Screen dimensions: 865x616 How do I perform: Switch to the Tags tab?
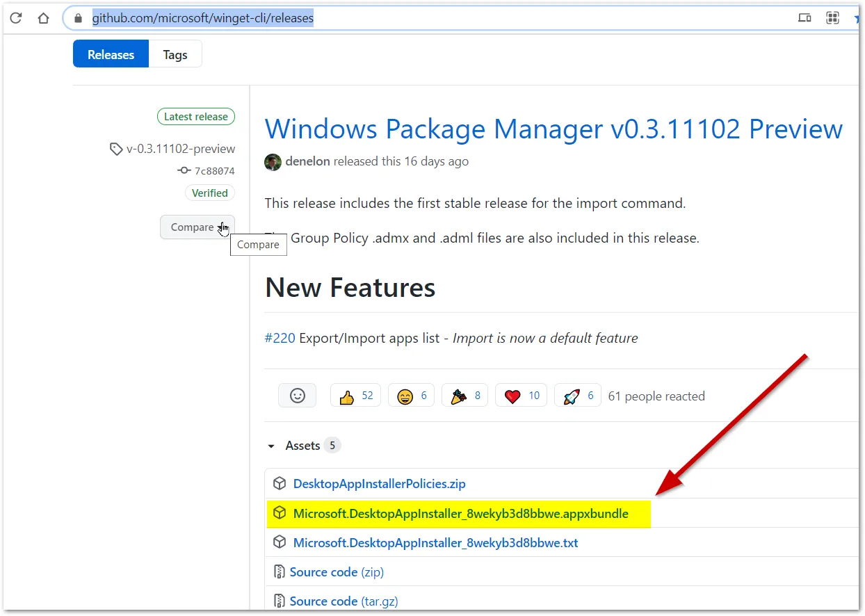pyautogui.click(x=175, y=54)
